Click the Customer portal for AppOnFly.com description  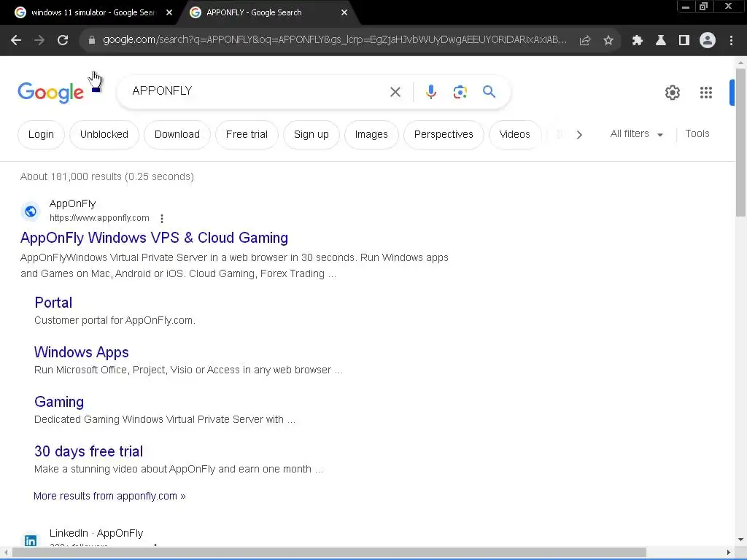tap(115, 321)
